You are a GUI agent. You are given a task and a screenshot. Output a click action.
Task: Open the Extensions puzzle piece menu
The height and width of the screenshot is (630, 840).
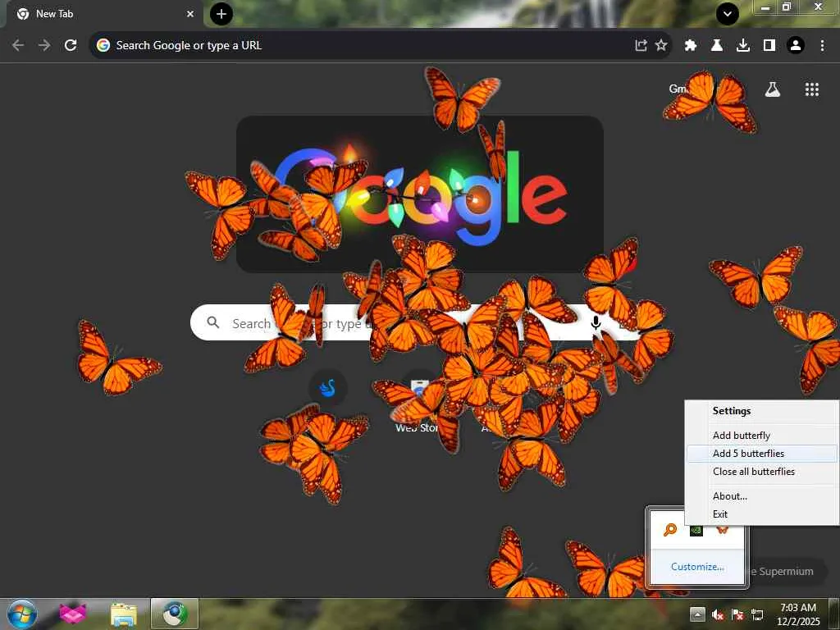coord(691,46)
